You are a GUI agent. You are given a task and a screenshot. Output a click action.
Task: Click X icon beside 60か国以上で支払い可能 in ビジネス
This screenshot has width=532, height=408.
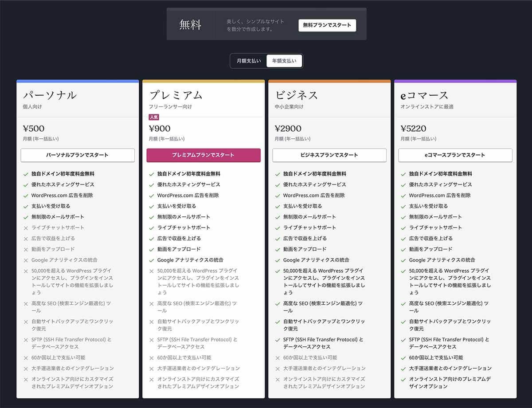278,358
